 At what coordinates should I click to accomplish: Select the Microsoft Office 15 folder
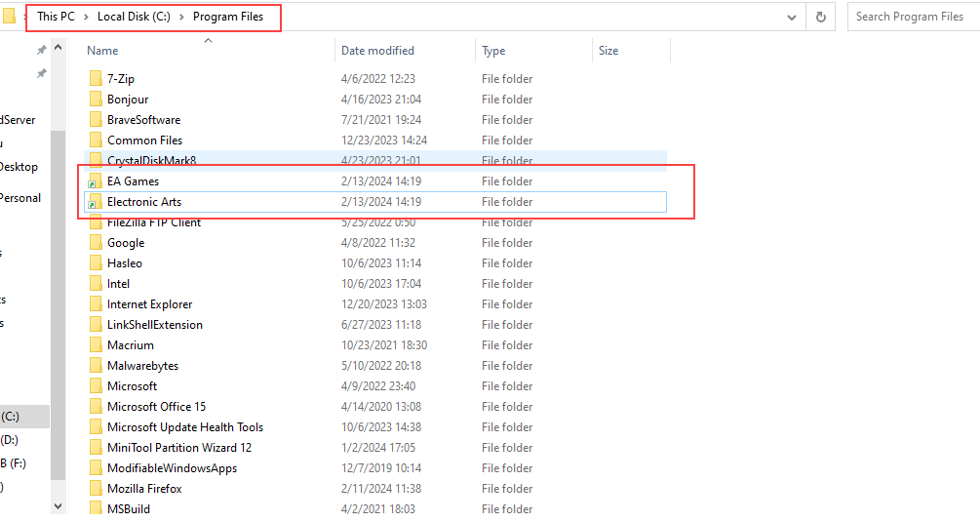pos(156,407)
